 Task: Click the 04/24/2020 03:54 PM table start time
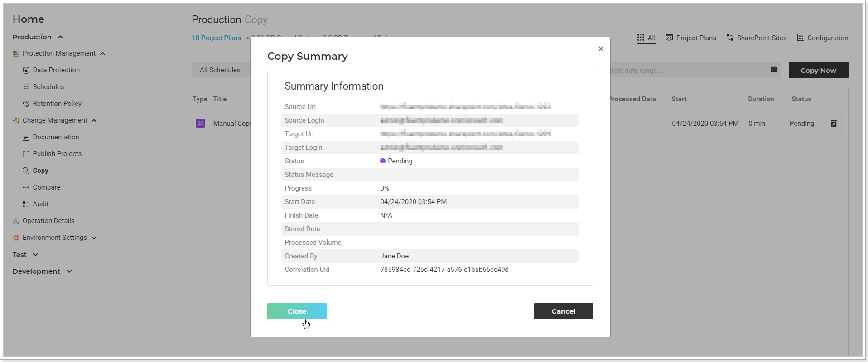pyautogui.click(x=705, y=124)
